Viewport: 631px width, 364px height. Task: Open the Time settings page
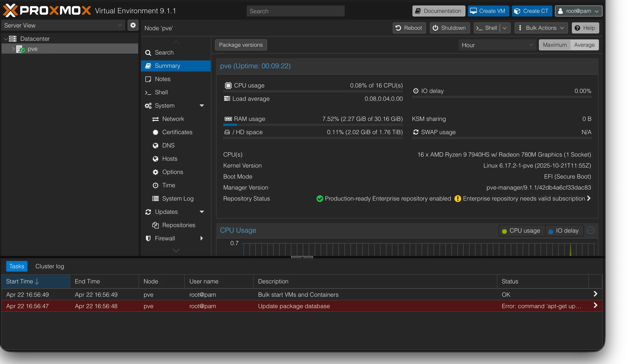[x=176, y=185]
